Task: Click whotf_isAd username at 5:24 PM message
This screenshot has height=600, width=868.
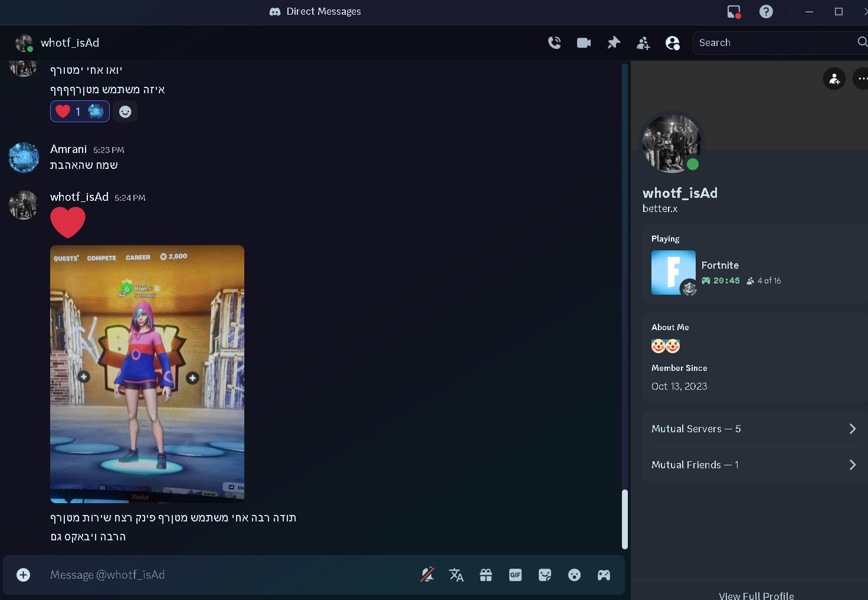Action: coord(79,197)
